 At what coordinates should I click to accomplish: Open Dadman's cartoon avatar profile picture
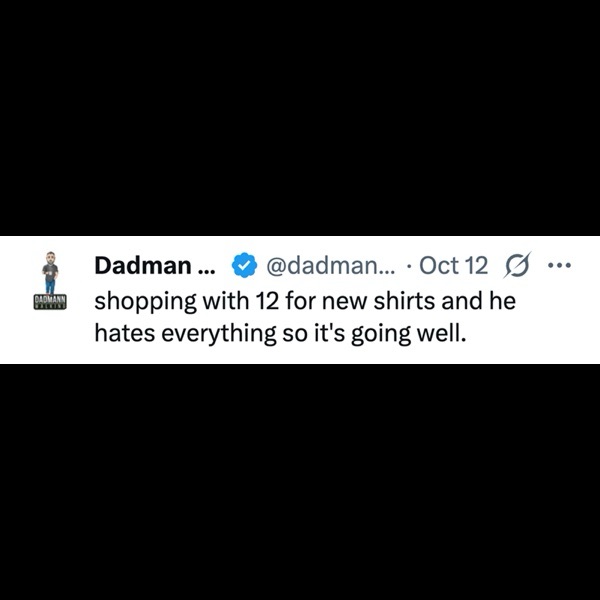[x=50, y=272]
